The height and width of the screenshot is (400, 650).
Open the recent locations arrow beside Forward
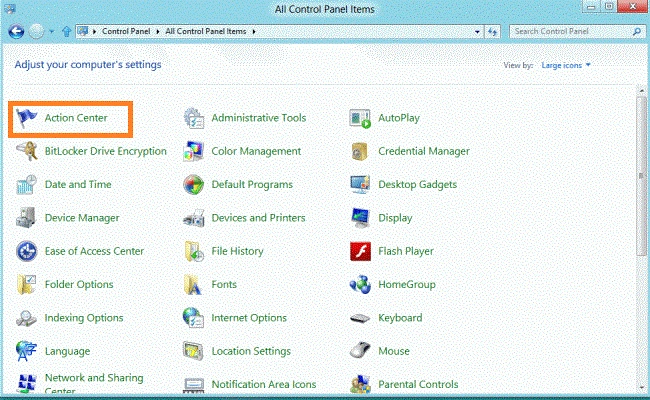click(51, 32)
